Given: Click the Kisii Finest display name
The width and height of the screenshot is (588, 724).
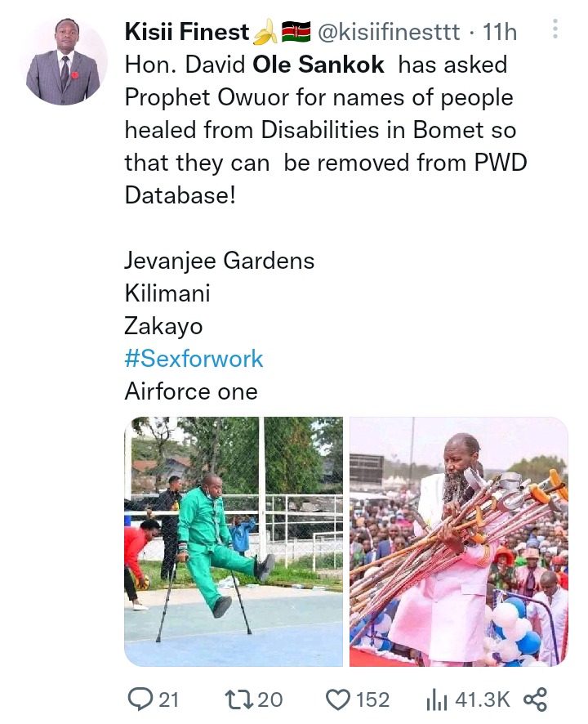Looking at the screenshot, I should (x=187, y=32).
